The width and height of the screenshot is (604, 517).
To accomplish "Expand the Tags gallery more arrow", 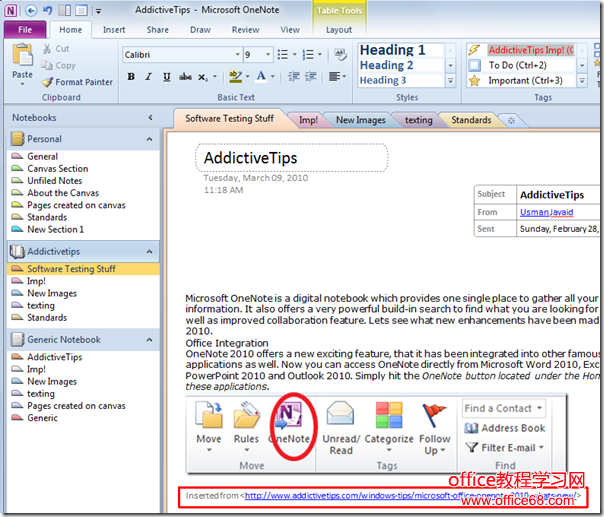I will 582,81.
